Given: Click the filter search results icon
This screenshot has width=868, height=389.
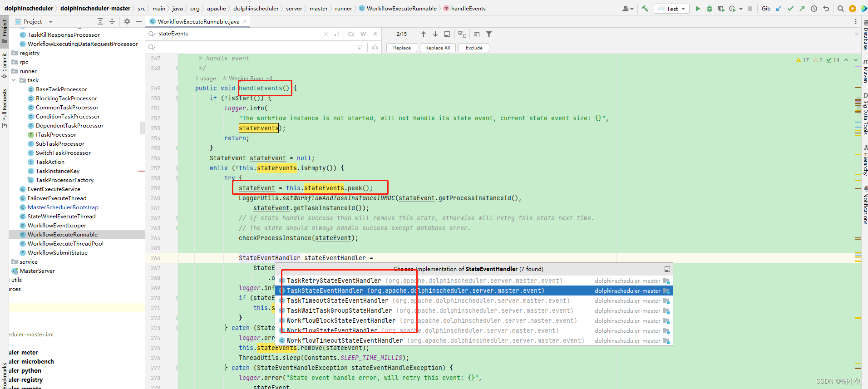Looking at the screenshot, I should [489, 34].
